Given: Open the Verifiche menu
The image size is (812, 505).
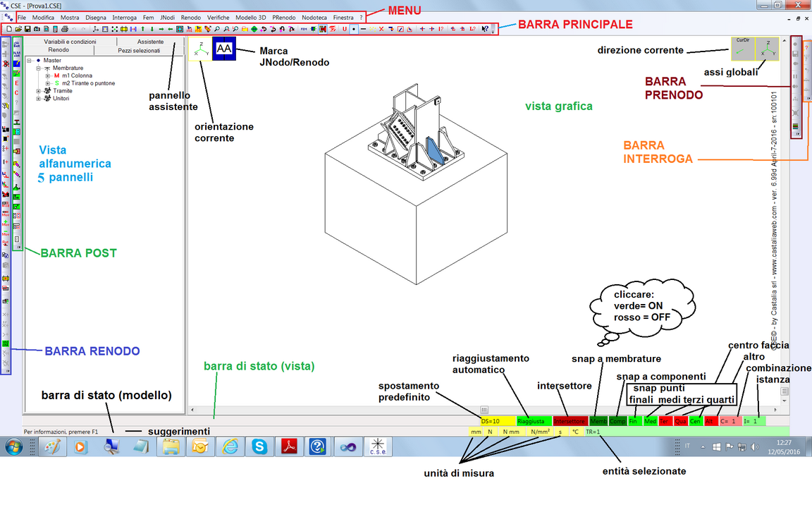Looking at the screenshot, I should point(218,17).
